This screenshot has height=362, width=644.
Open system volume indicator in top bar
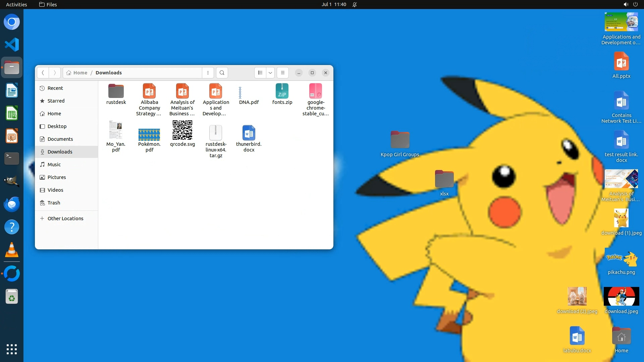pos(626,4)
